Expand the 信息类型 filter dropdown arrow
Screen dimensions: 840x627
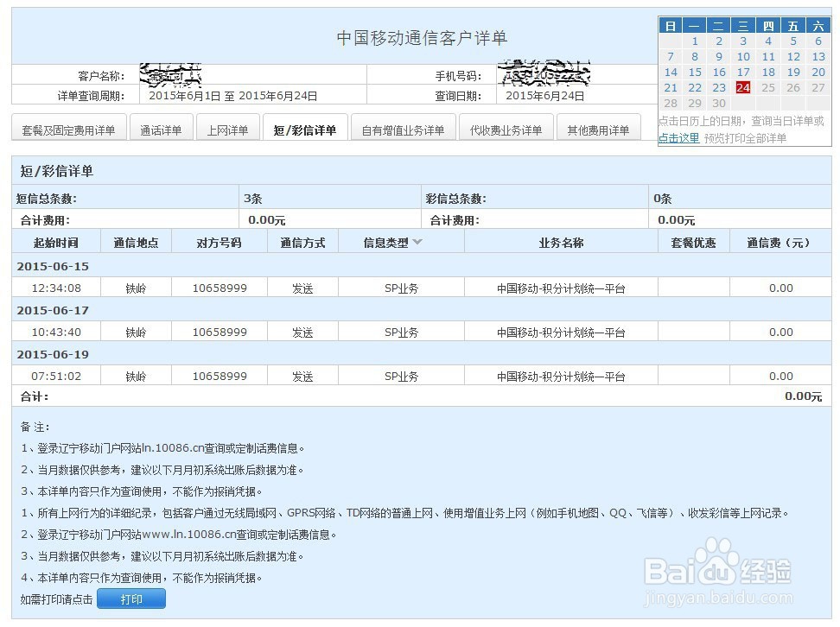point(418,242)
